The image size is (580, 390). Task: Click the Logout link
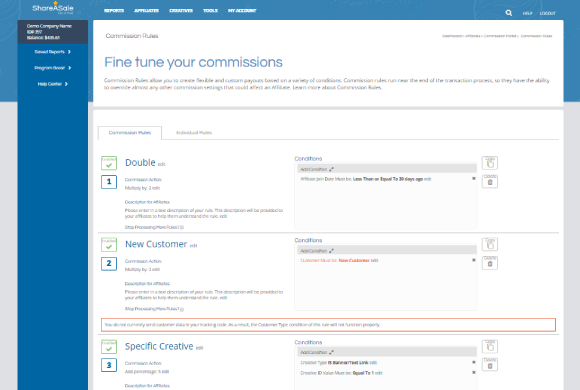click(547, 13)
